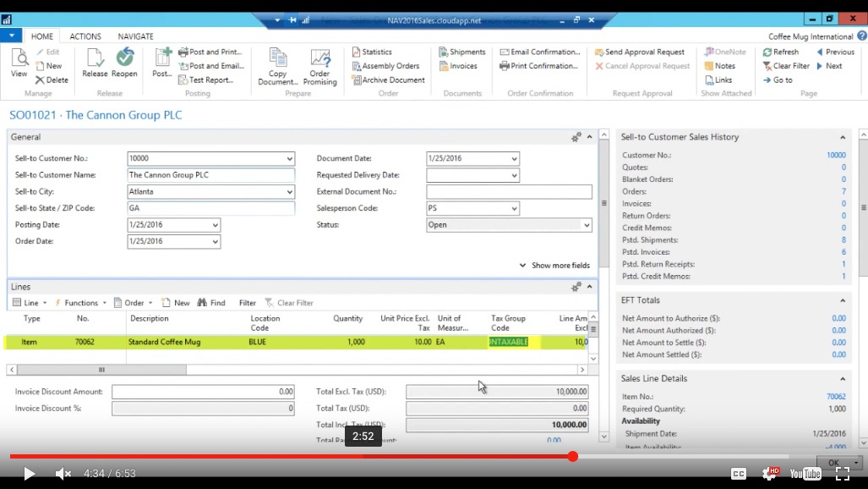Click inside the Invoice Discount Amount field

[x=203, y=391]
